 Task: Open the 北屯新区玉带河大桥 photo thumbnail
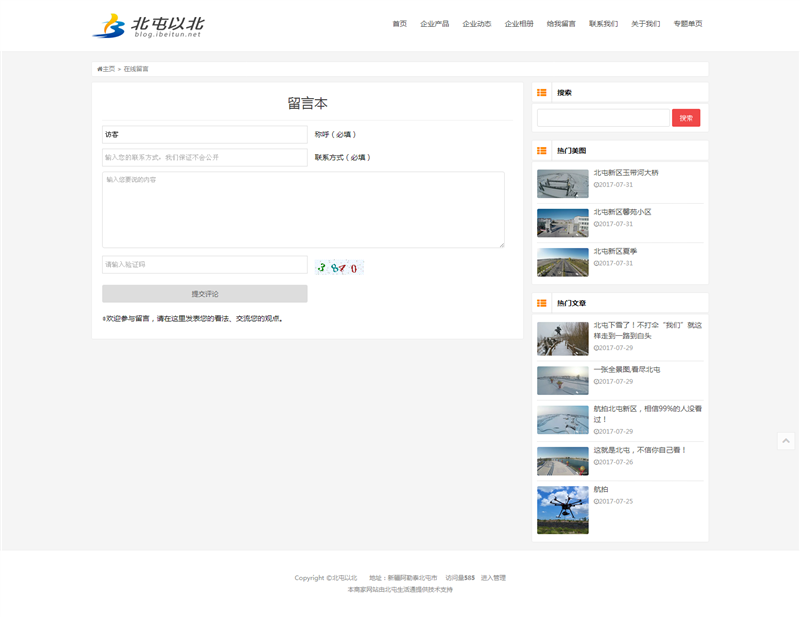[562, 184]
